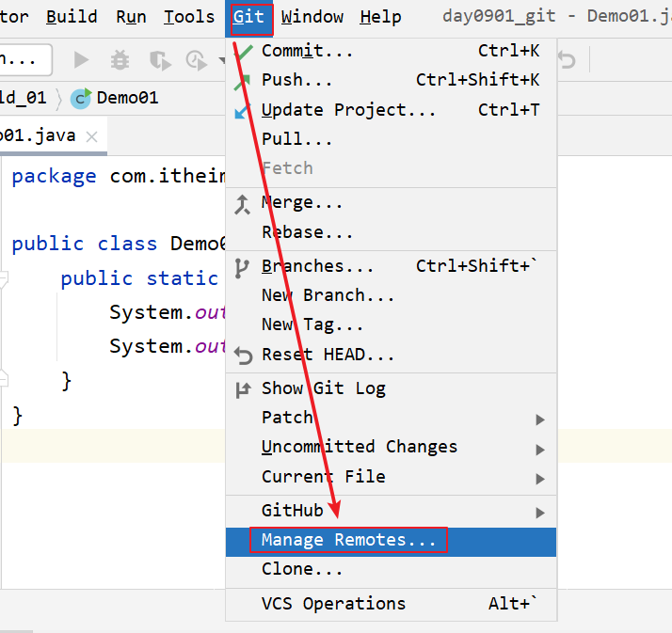Screen dimensions: 672x633
Task: Open the Window menu in menu bar
Action: pos(312,17)
